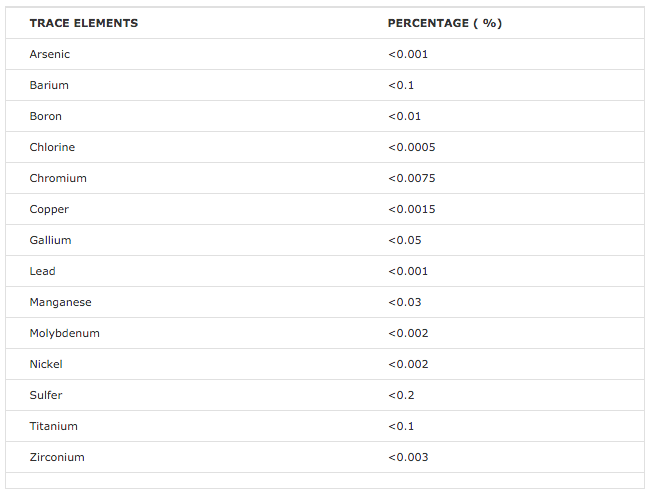
Task: Select the Arsenic row label
Action: point(50,54)
